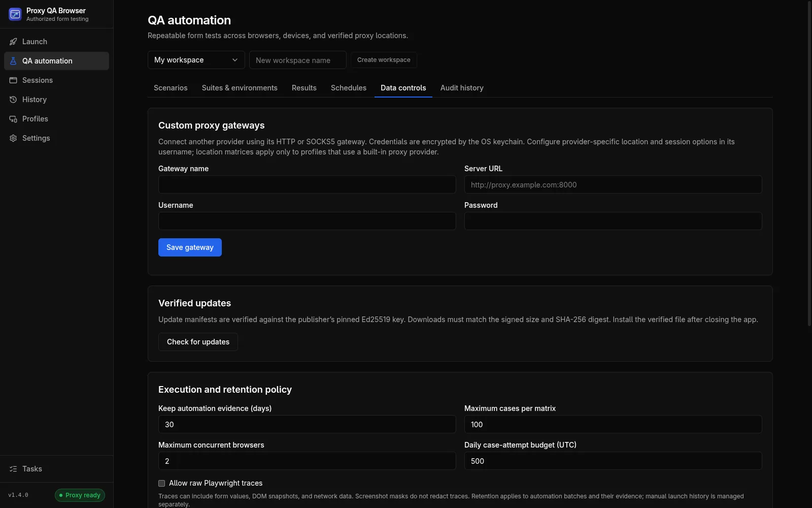Click the Sessions window icon in the sidebar
Screen dimensions: 812x508
pyautogui.click(x=13, y=80)
